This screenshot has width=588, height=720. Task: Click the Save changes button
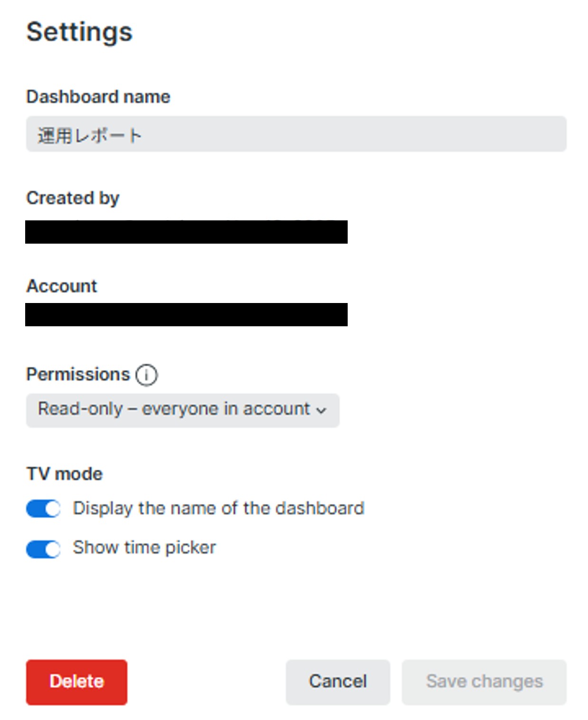(484, 682)
